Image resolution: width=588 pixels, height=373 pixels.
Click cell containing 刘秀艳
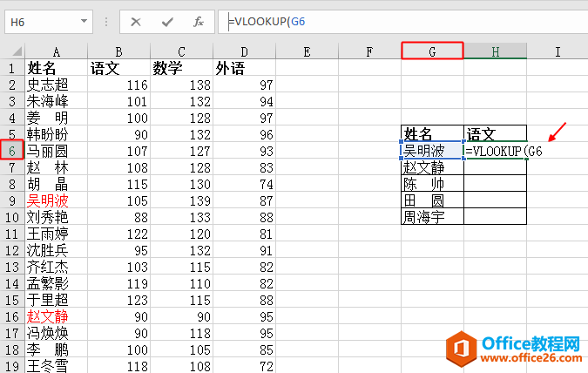(57, 217)
